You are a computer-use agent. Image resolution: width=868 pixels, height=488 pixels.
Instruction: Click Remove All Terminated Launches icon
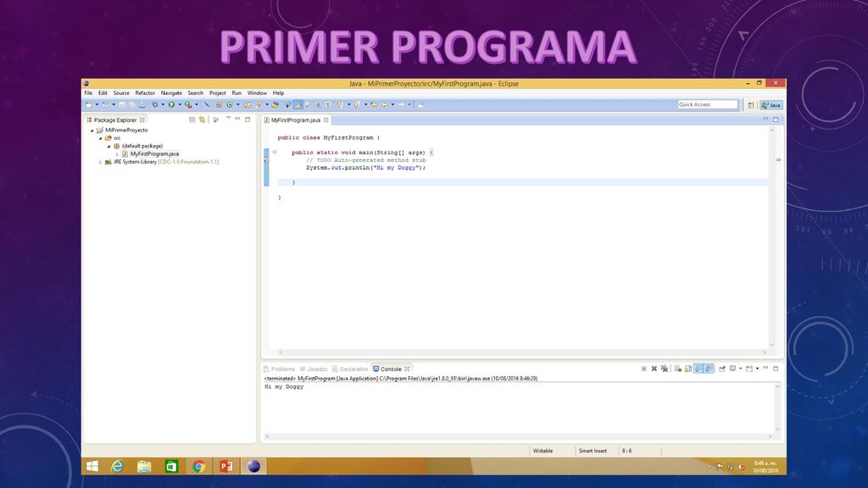coord(665,369)
